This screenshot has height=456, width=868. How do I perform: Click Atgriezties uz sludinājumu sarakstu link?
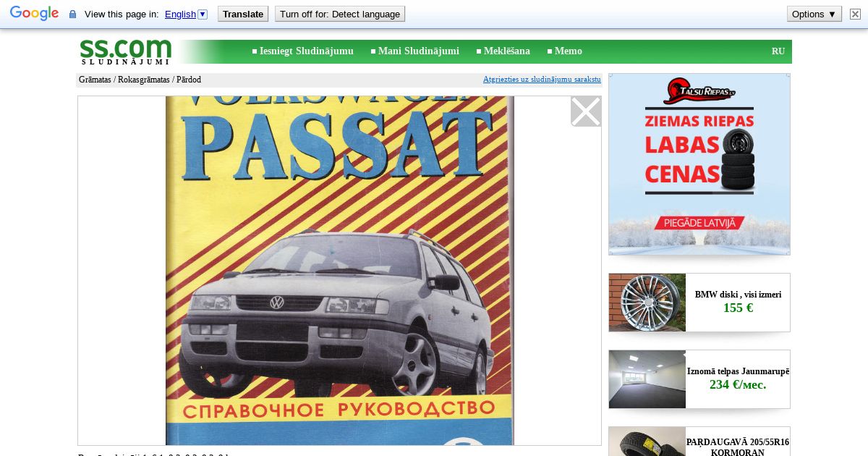542,79
